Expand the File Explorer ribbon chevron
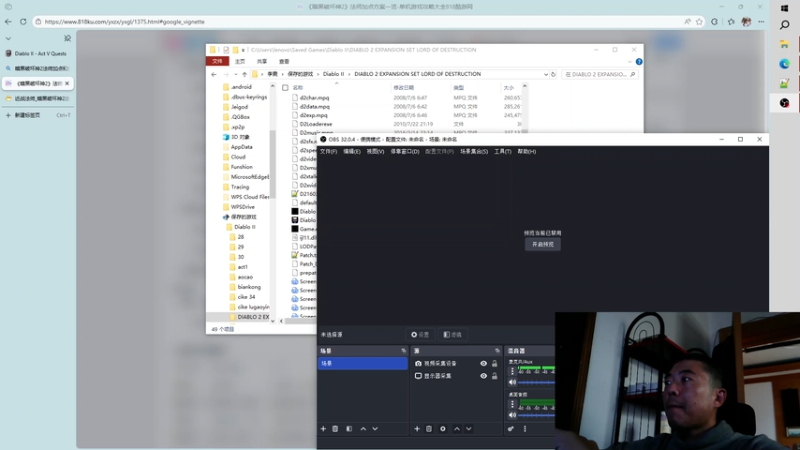Screen dimensions: 800x450 pos(630,62)
